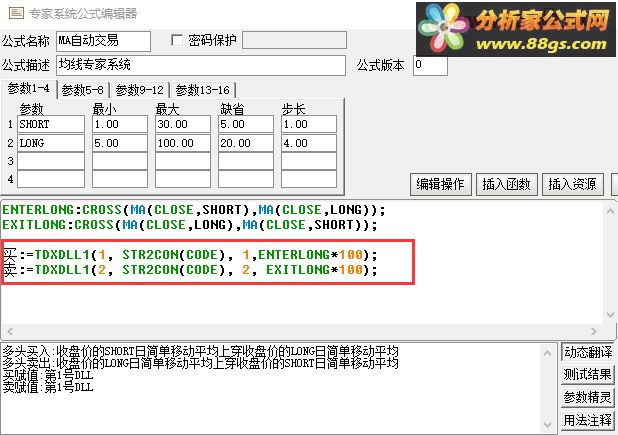Click the 插入函数 button
This screenshot has width=618, height=435.
point(506,184)
